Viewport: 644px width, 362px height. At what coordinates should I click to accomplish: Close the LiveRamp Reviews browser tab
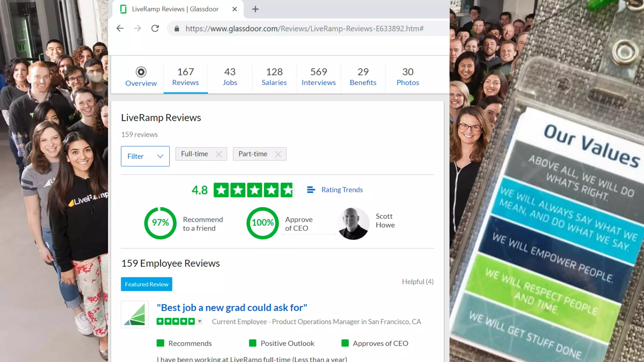(x=235, y=9)
